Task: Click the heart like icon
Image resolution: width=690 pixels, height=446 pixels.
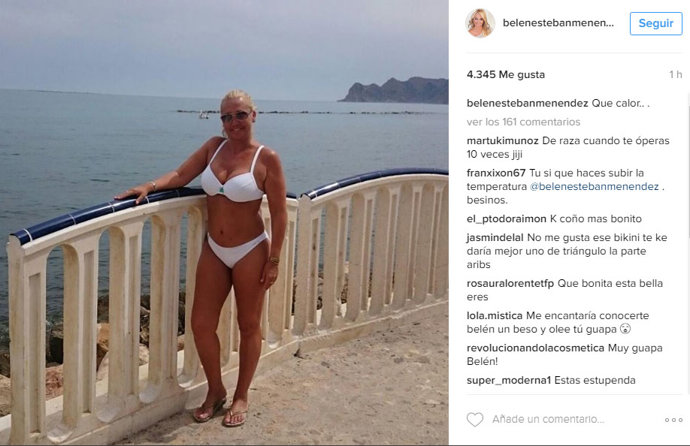Action: 475,420
